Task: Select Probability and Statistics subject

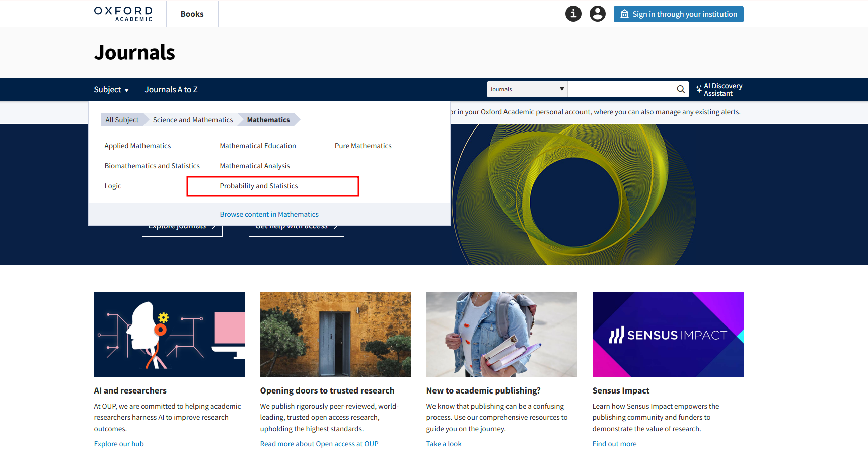Action: [259, 186]
